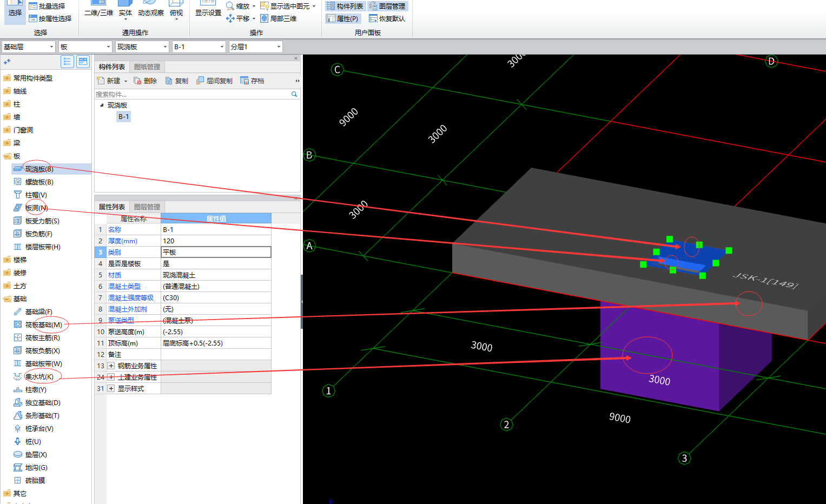The height and width of the screenshot is (504, 826).
Task: Close the component list panel
Action: point(296,58)
